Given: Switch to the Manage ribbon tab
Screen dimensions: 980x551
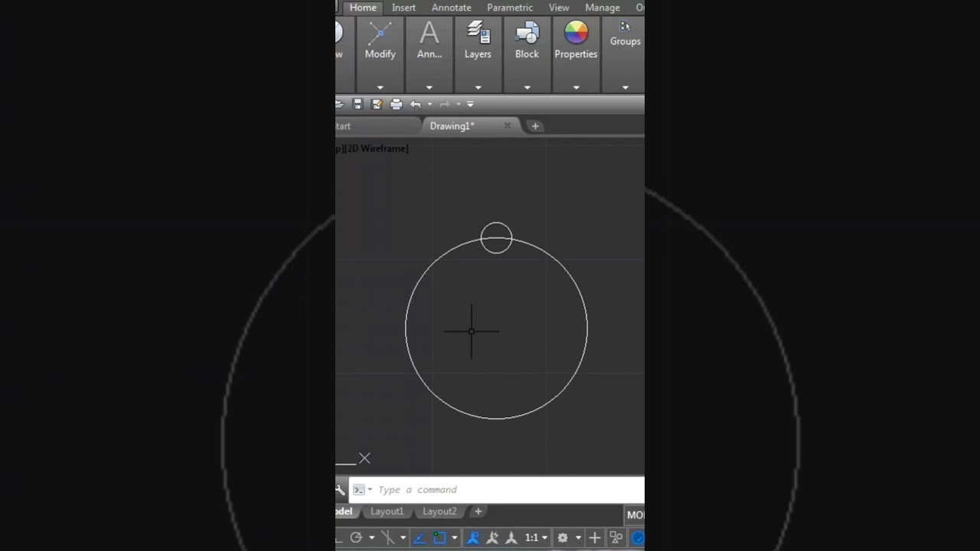Looking at the screenshot, I should pos(603,8).
